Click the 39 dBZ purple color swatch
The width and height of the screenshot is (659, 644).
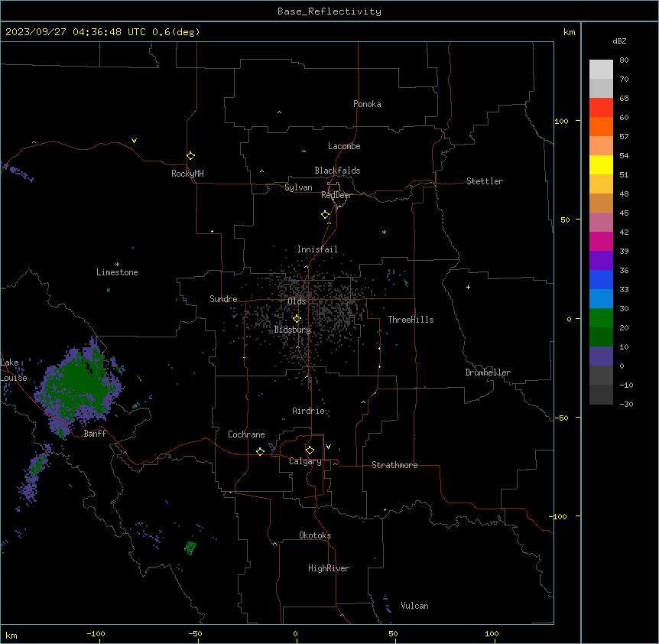[601, 261]
